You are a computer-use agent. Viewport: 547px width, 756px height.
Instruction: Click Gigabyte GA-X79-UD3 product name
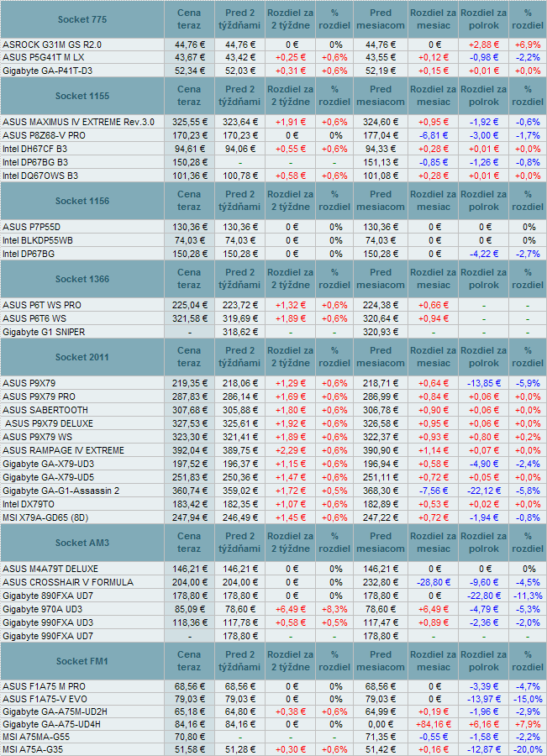click(x=48, y=465)
